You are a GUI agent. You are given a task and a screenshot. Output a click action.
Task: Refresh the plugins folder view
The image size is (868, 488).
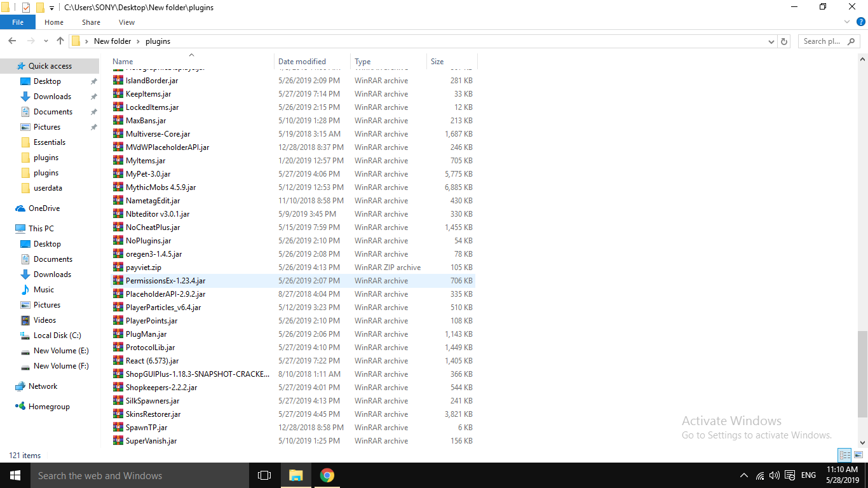coord(784,41)
